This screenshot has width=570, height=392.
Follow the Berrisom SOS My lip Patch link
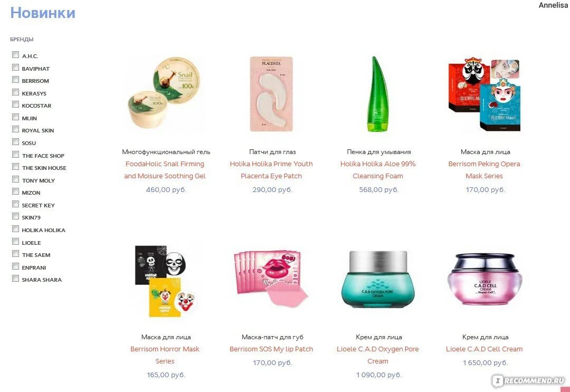271,349
